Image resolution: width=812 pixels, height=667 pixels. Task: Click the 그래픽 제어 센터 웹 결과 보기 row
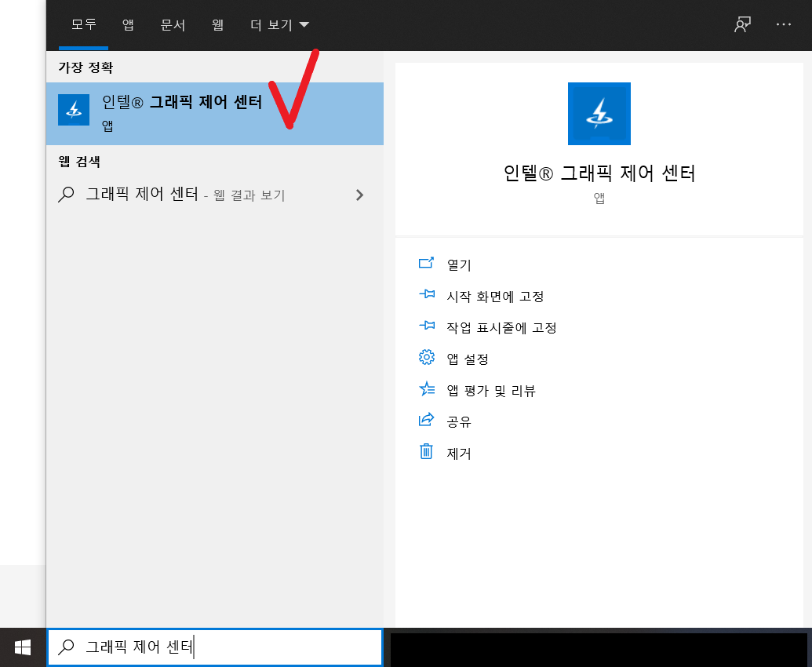tap(215, 195)
